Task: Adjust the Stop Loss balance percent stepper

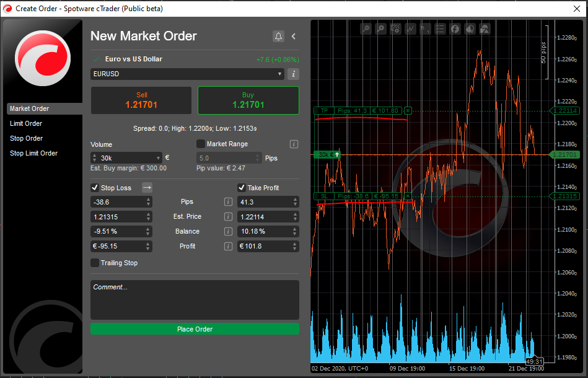Action: (x=149, y=231)
